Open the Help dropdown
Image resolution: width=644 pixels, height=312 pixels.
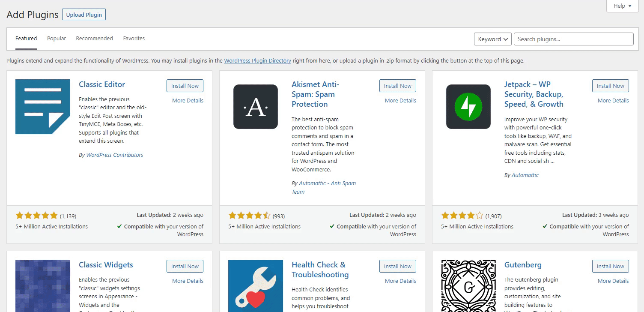pos(622,6)
